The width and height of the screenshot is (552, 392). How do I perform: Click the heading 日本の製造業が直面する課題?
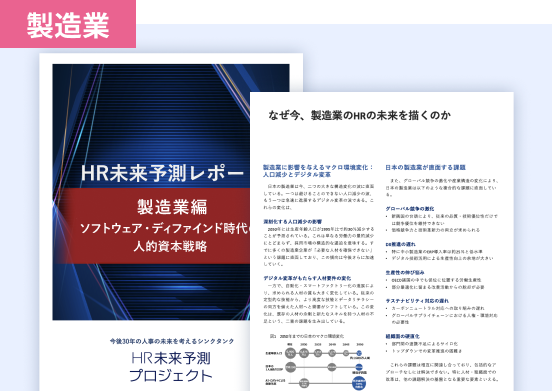425,167
